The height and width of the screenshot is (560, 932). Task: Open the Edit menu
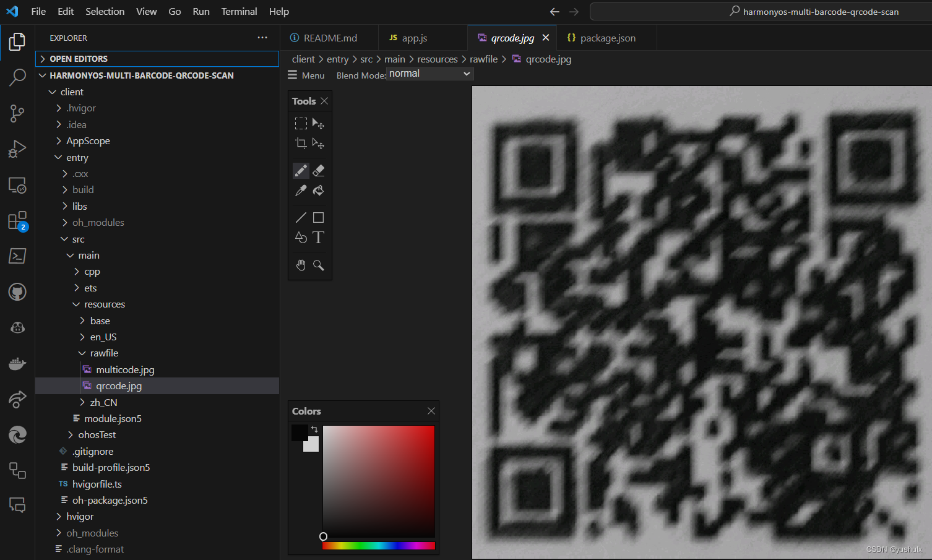point(66,11)
